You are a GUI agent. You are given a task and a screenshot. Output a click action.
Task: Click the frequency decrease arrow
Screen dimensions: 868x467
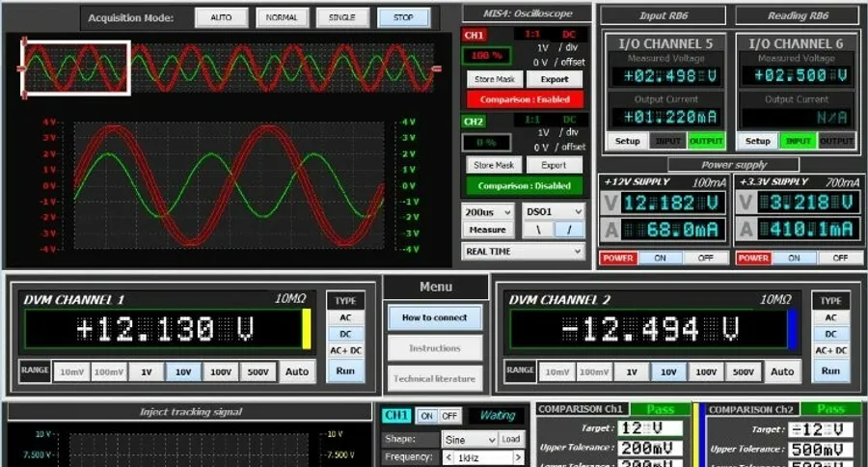448,457
